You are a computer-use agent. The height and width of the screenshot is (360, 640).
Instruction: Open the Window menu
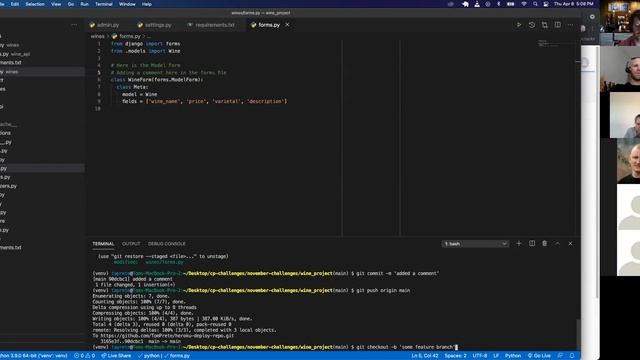[127, 4]
